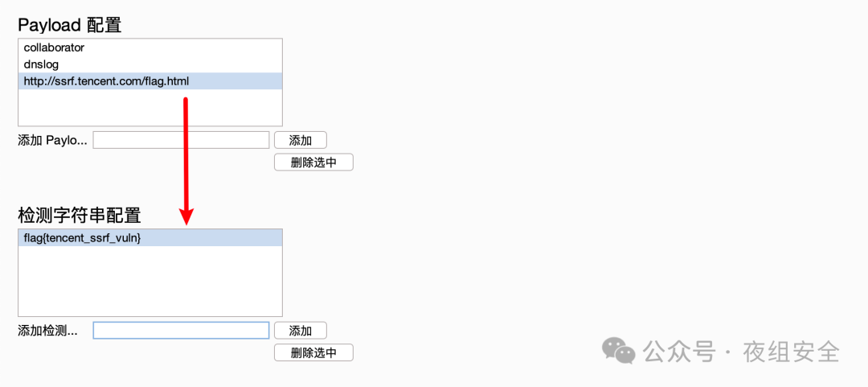Click empty space in Payload list box
This screenshot has height=387, width=868.
click(149, 108)
